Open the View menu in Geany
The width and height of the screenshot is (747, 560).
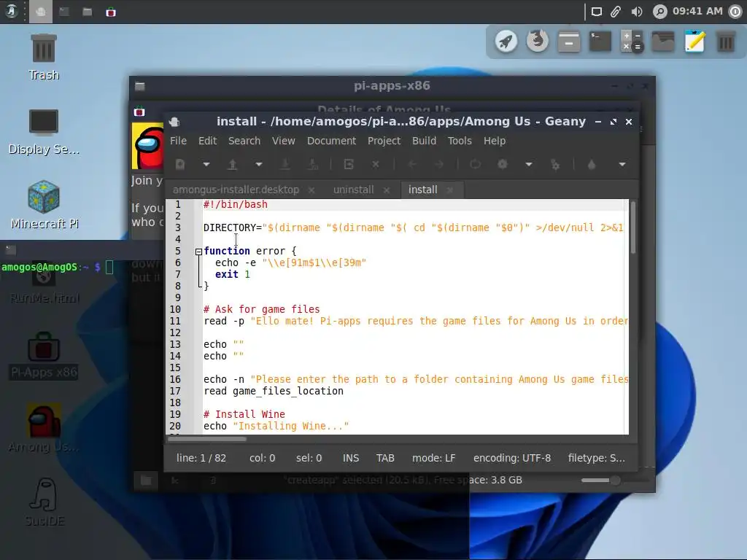click(284, 141)
